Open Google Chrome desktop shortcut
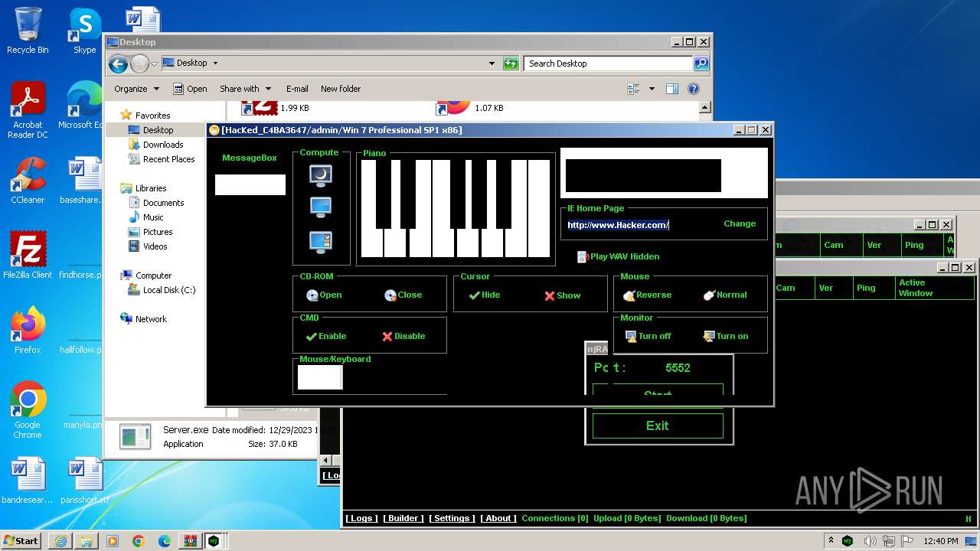The image size is (980, 551). (28, 409)
